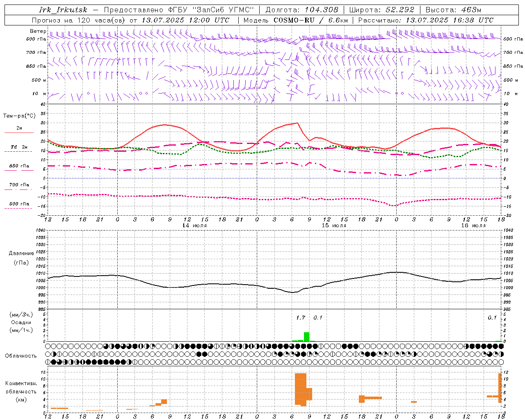Click the tallest orange convective cloud bar on 15 июля
The height and width of the screenshot is (420, 525).
[x=301, y=389]
